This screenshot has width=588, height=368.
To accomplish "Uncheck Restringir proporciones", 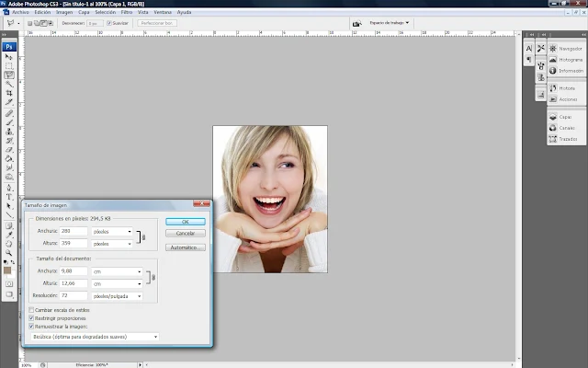I will click(31, 318).
